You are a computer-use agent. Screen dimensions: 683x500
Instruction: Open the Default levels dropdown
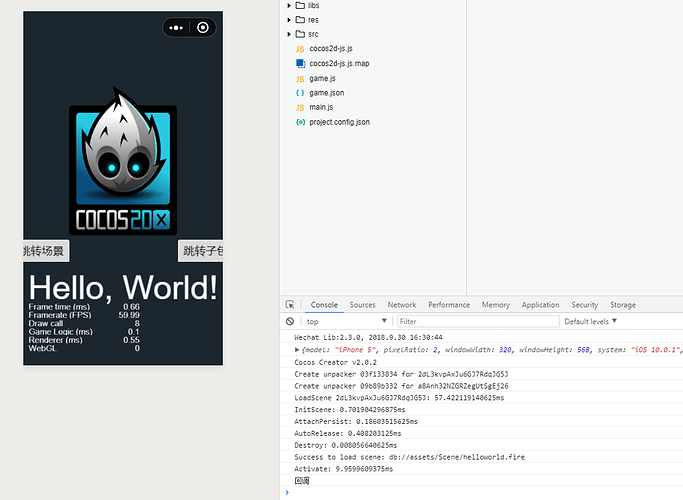pos(591,321)
